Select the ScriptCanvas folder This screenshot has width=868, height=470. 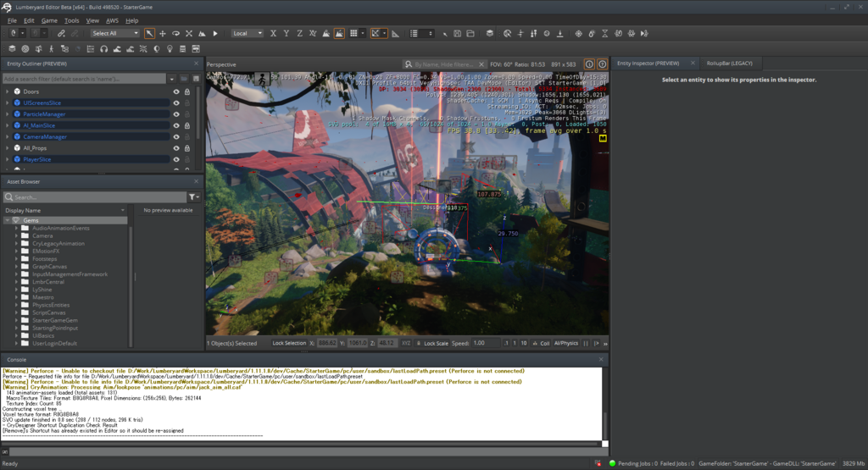[48, 312]
